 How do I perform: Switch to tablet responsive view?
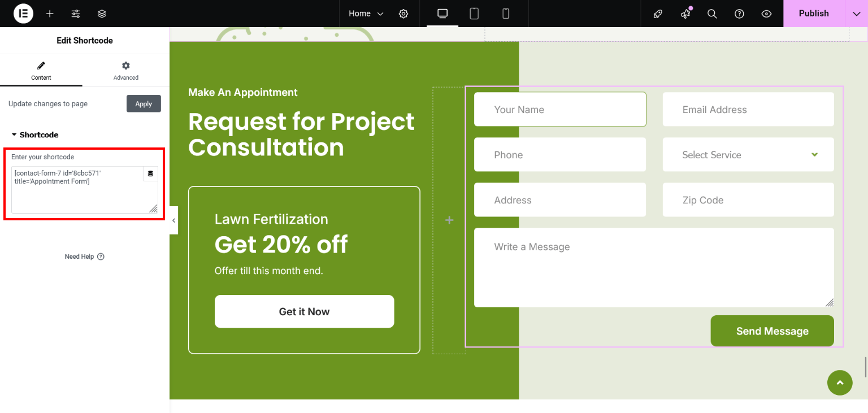click(x=474, y=14)
